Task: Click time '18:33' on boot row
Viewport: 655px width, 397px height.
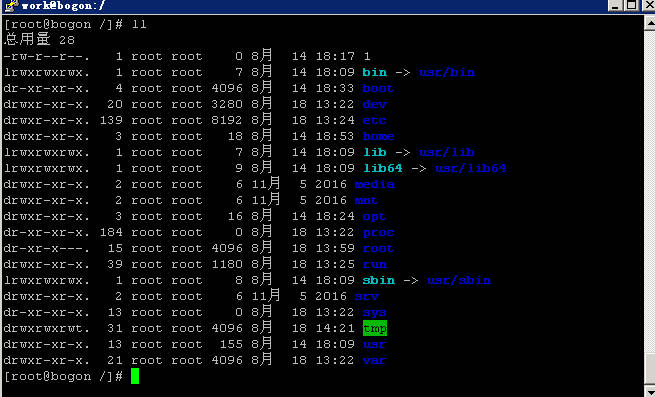Action: point(335,88)
